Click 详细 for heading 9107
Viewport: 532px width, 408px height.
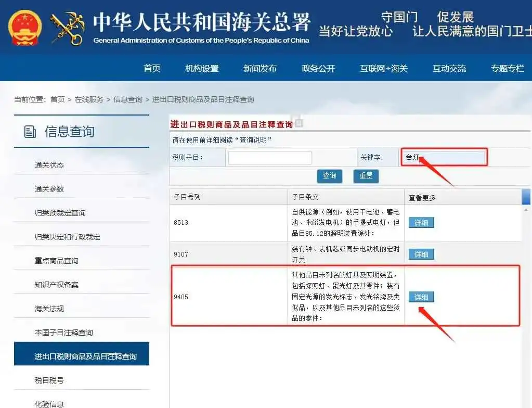point(421,254)
